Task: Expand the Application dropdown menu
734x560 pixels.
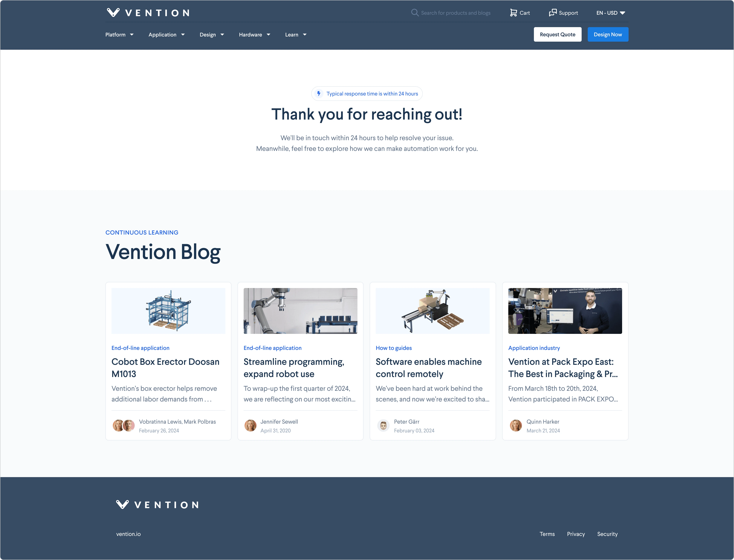Action: click(167, 34)
